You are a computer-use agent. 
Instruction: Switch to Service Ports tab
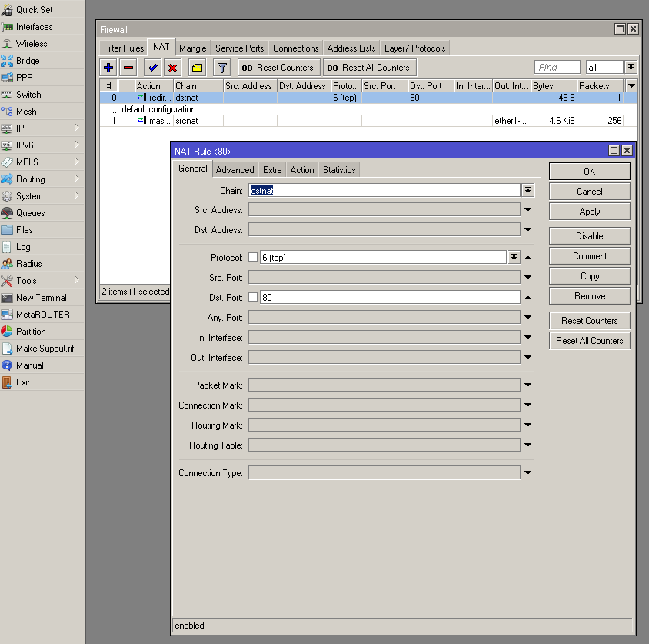pos(240,48)
